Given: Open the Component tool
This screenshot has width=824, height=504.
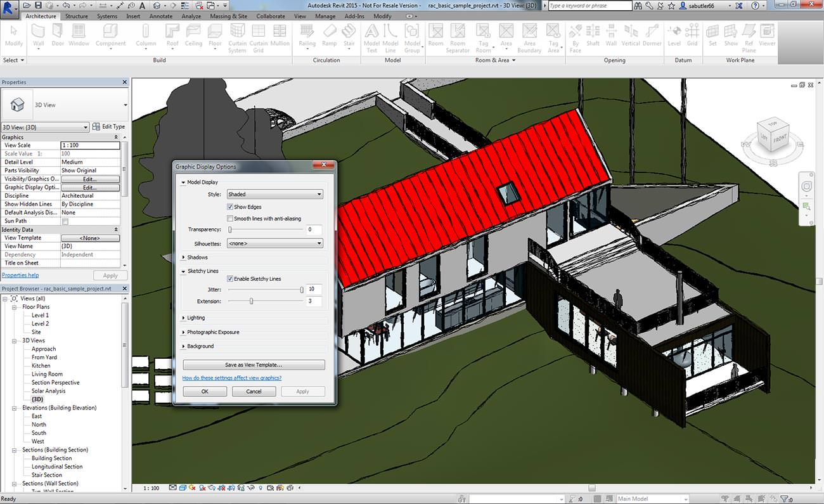Looking at the screenshot, I should tap(111, 37).
